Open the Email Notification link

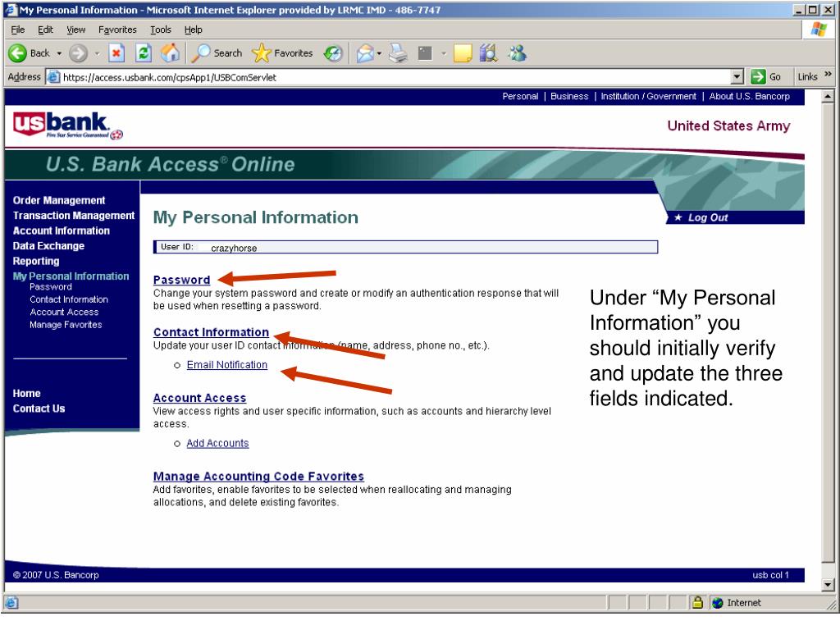pos(226,365)
